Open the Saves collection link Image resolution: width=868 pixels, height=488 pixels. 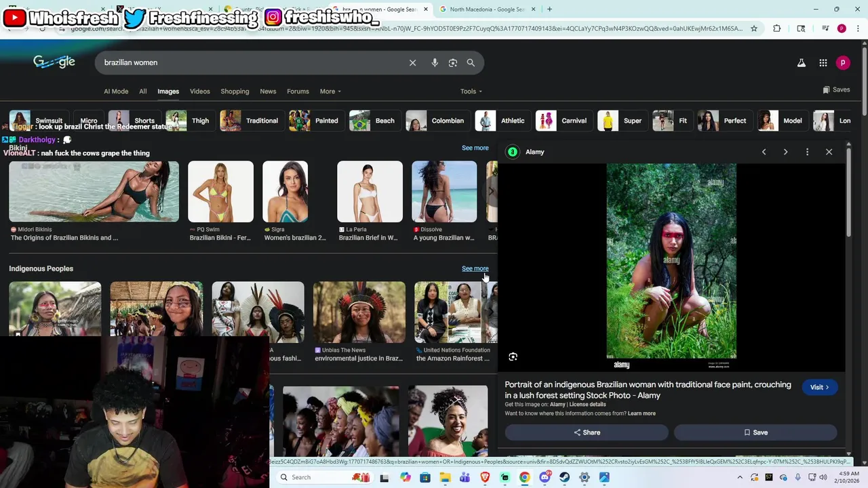(836, 89)
